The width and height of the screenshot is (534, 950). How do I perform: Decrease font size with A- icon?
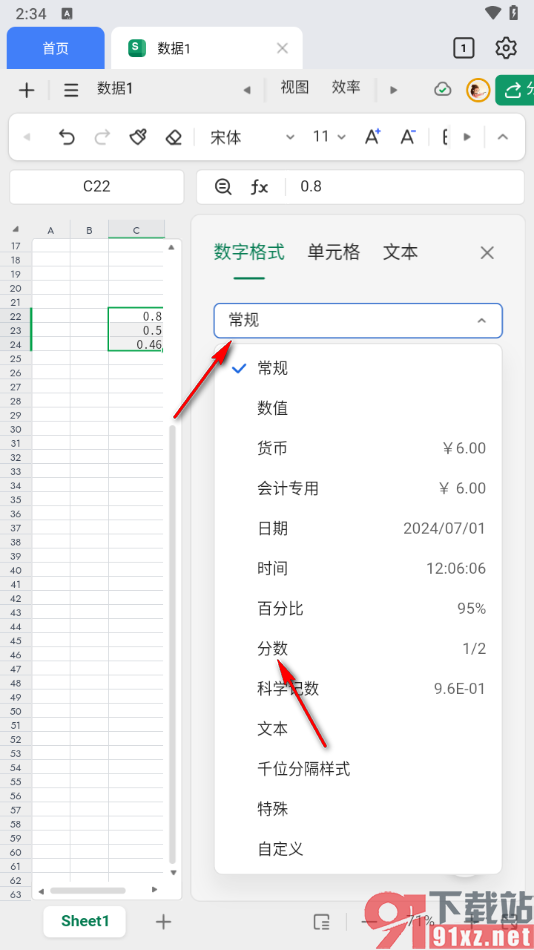[408, 137]
